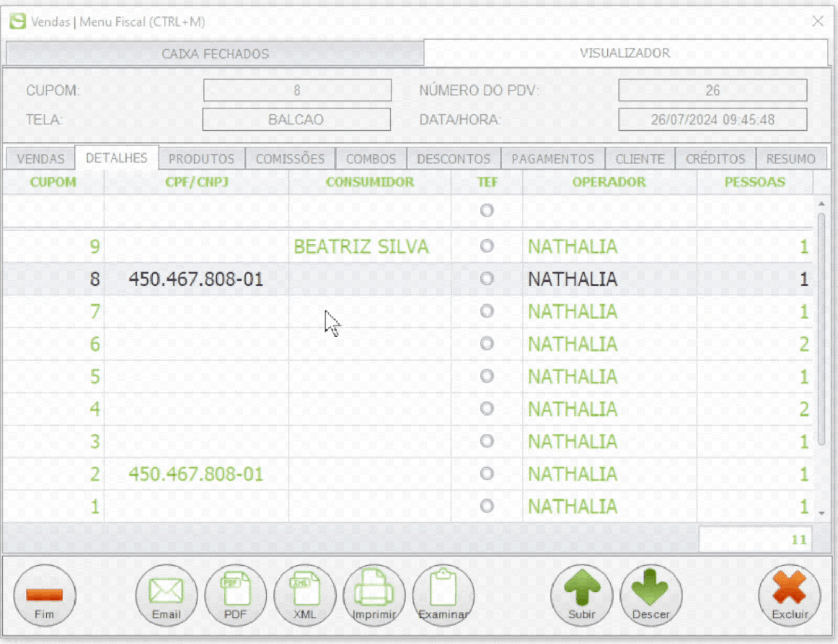This screenshot has height=644, width=838.
Task: Select CPF 450.467.808-01 in cupom 2 row
Action: coord(196,474)
